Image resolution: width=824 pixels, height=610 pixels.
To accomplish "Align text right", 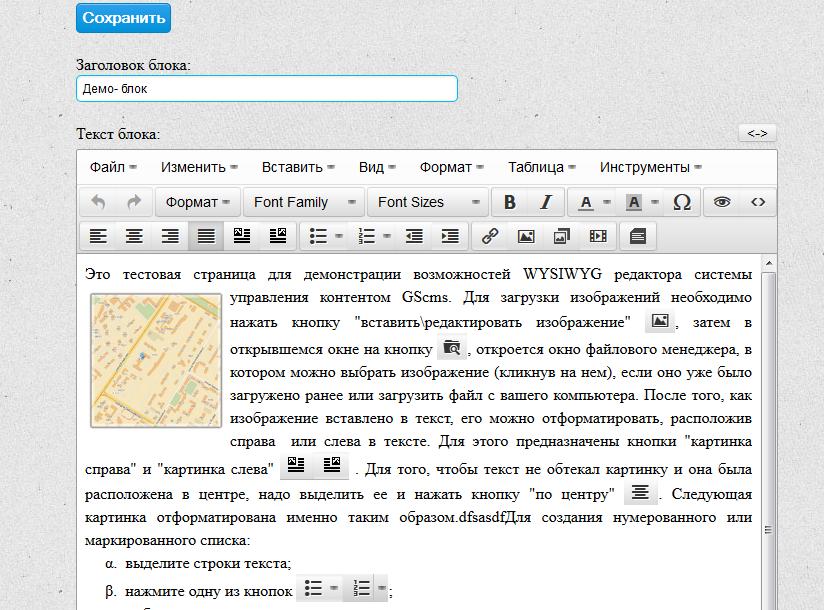I will pos(170,236).
